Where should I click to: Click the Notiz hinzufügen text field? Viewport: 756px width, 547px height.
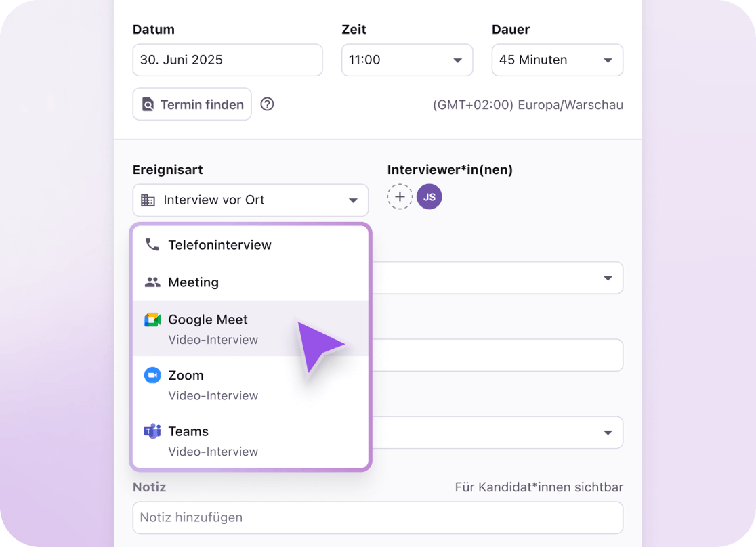pos(377,517)
